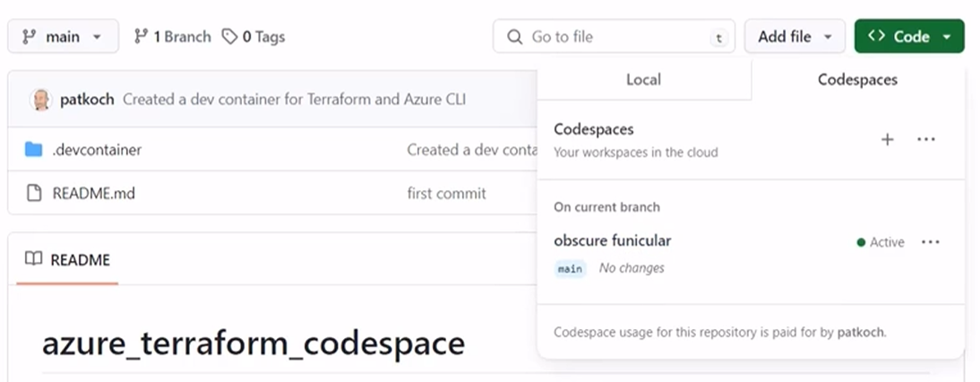Select the Codespaces tab

point(857,80)
